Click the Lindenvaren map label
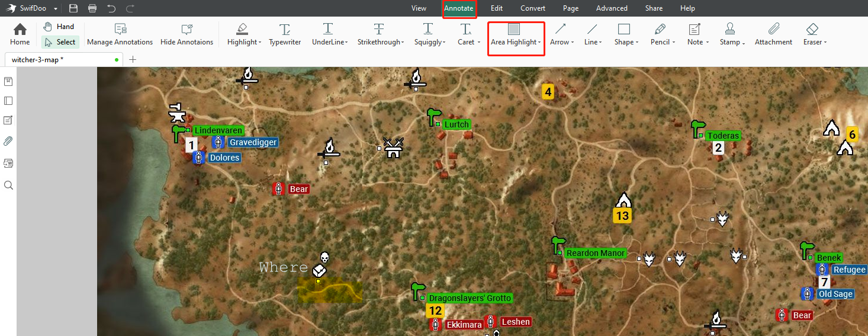The image size is (868, 336). tap(218, 130)
